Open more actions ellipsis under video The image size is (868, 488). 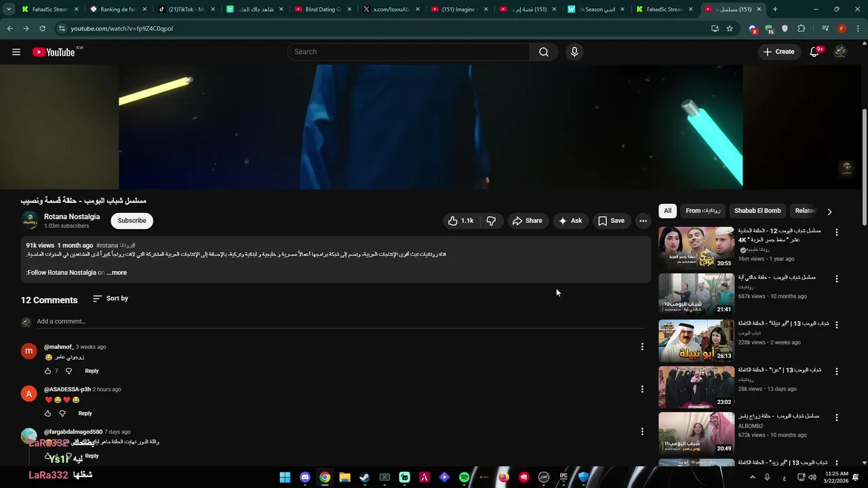pos(643,220)
